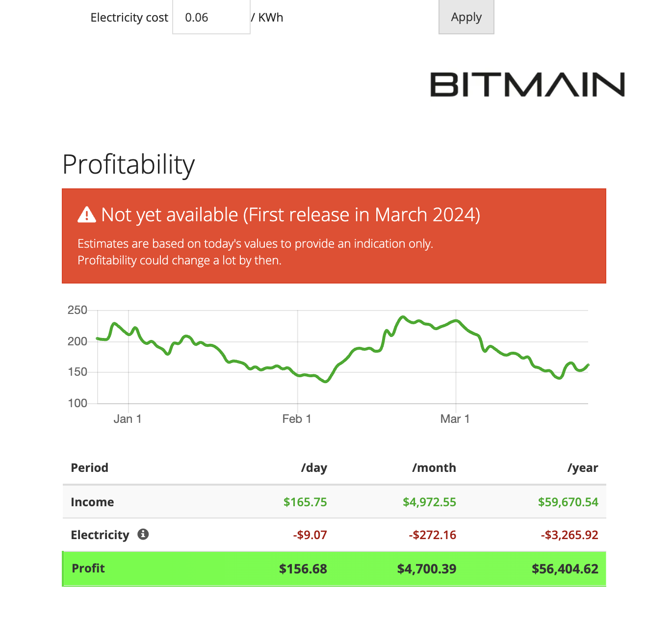672x622 pixels.
Task: Click the Electricity cost input field
Action: coord(211,18)
